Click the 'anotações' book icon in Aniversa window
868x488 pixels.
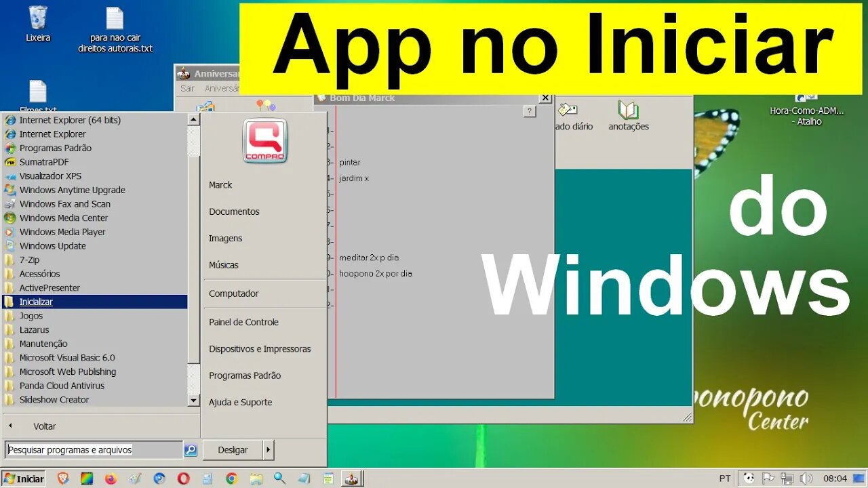[x=629, y=115]
